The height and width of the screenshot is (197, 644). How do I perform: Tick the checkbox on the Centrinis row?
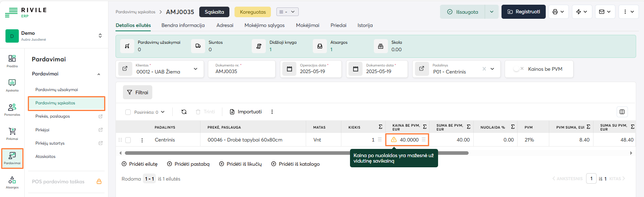coord(128,140)
